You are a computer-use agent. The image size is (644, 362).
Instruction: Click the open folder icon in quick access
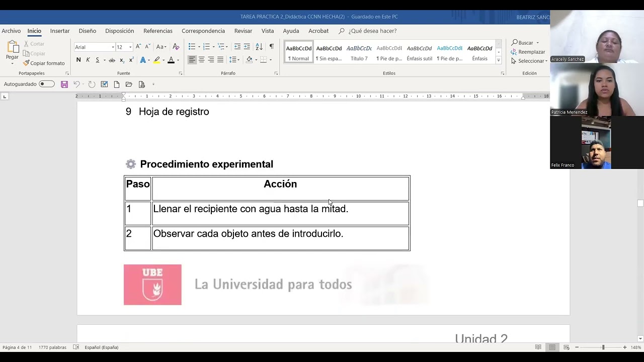129,84
